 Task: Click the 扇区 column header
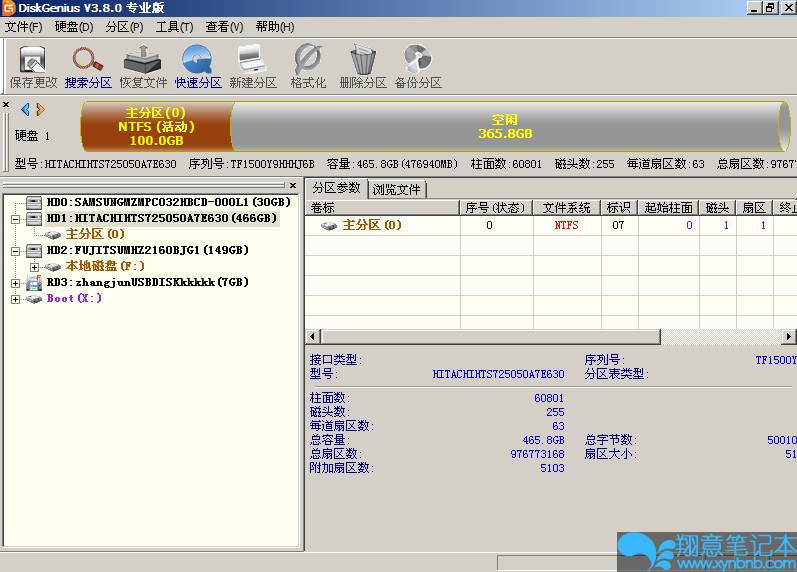tap(754, 207)
